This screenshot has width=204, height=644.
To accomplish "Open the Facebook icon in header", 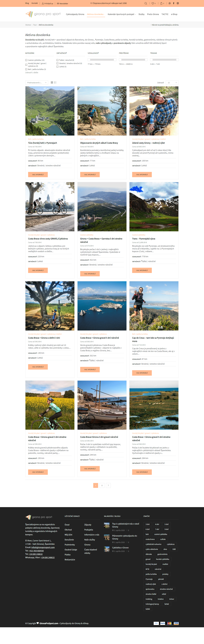I will pos(174,4).
